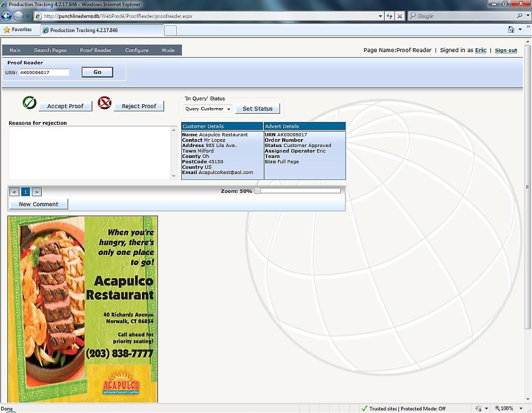This screenshot has height=413, width=532.
Task: Select the Production Tracking 4.2.17.846 tab
Action: (102, 30)
